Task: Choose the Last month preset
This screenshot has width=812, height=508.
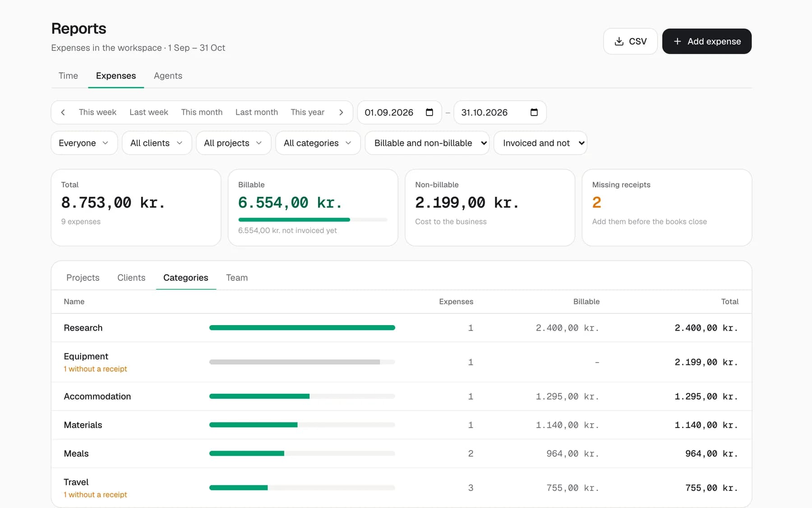Action: pyautogui.click(x=257, y=112)
